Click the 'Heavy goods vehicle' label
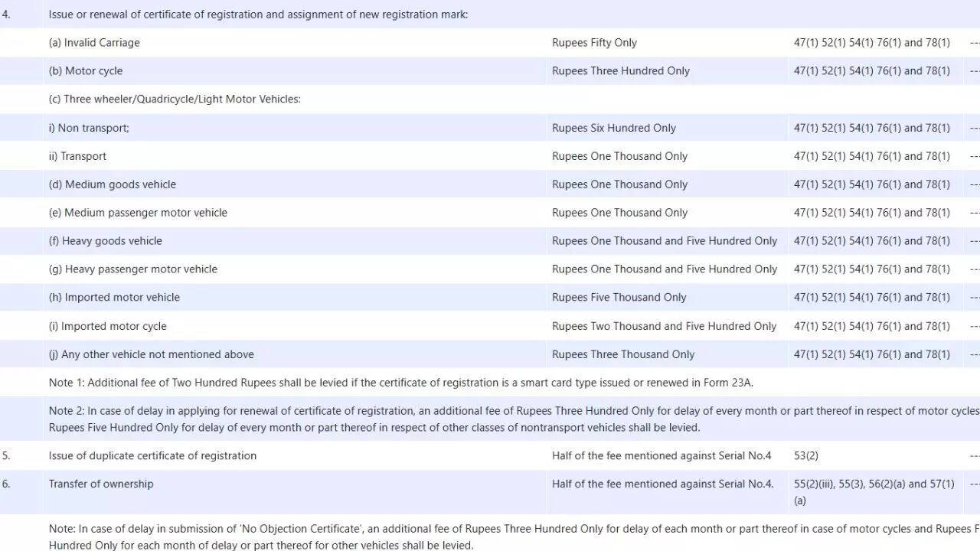 pyautogui.click(x=106, y=241)
